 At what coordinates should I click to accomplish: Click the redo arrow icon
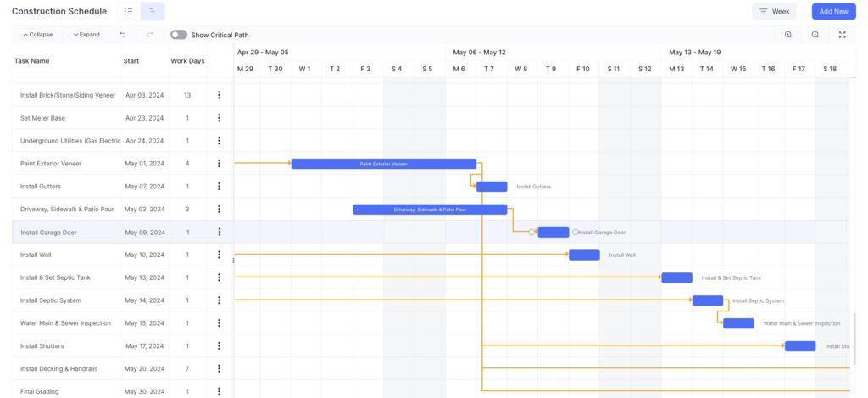150,35
